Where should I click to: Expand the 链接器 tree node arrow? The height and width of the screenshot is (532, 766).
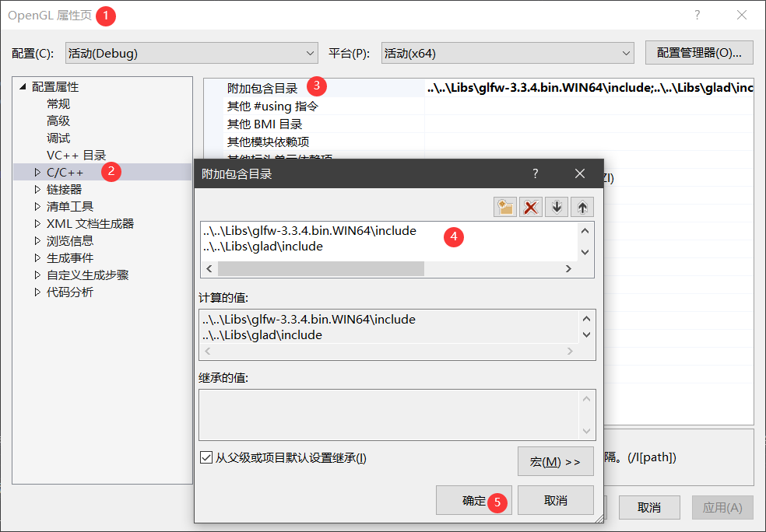37,189
